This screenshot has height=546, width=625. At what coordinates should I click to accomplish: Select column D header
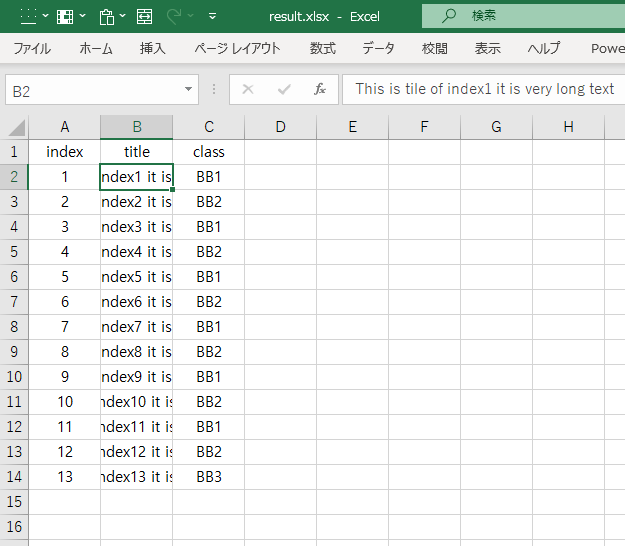point(280,127)
